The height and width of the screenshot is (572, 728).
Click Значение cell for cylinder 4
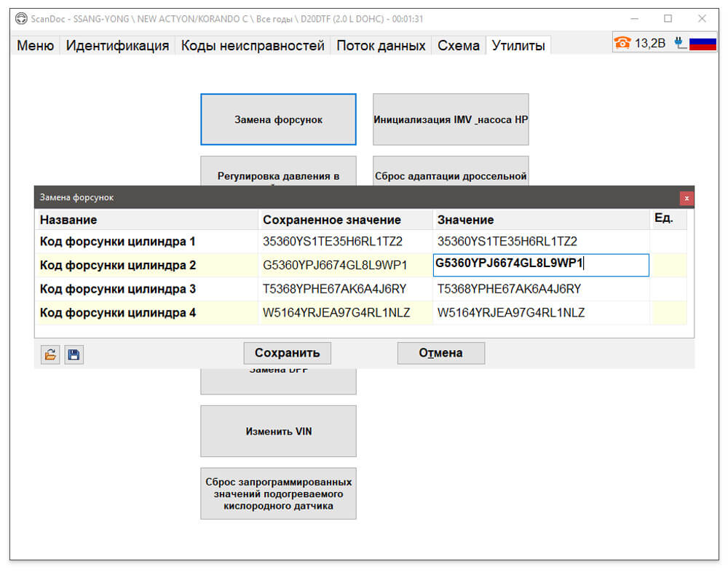pyautogui.click(x=541, y=312)
